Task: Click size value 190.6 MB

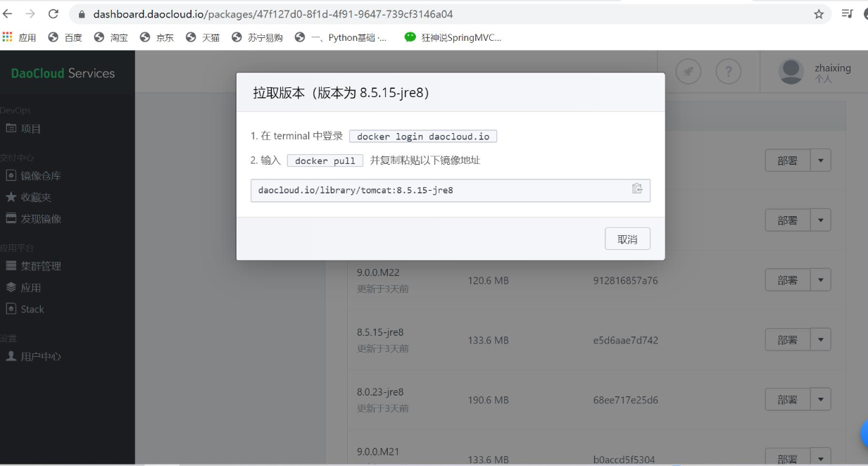Action: [x=489, y=400]
